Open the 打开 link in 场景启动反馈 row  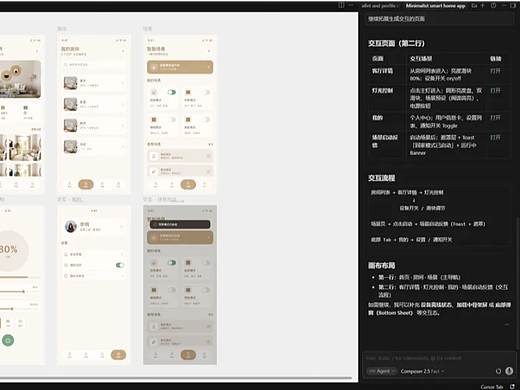495,137
